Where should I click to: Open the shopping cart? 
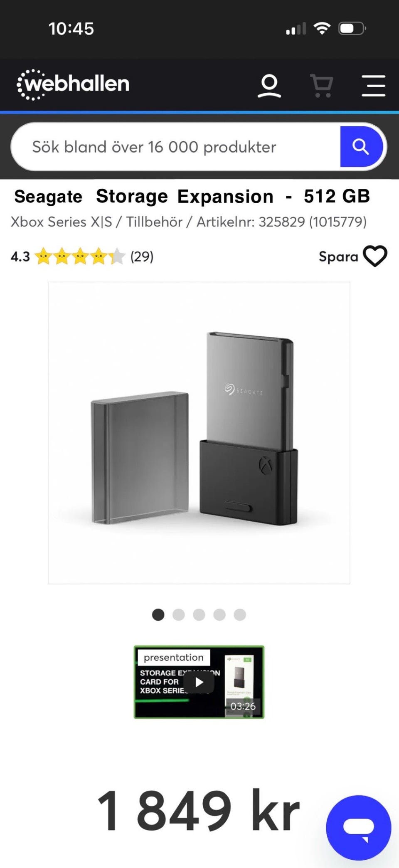click(x=322, y=86)
